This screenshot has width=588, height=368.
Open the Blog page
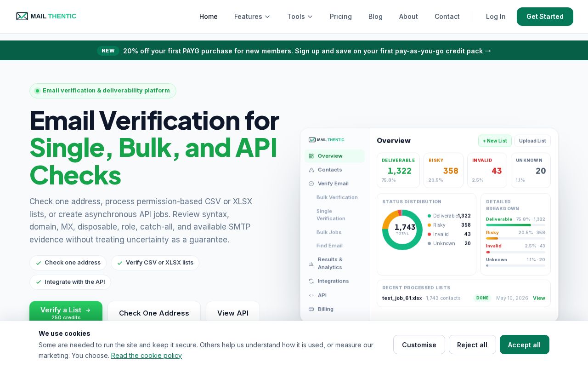(375, 17)
